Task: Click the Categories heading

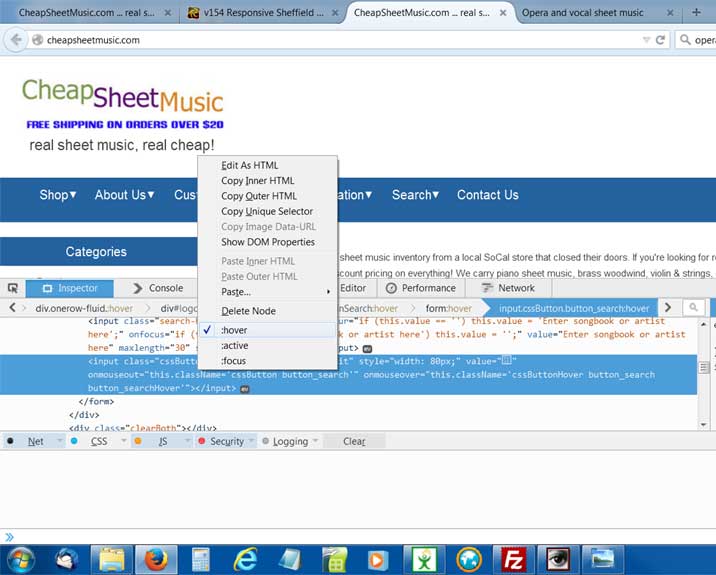Action: tap(96, 252)
